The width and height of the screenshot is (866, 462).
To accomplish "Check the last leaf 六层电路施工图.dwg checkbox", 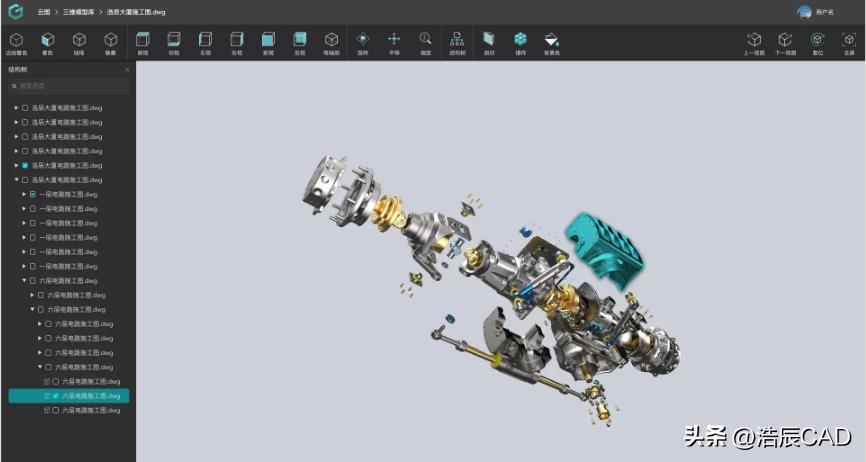I will 56,410.
